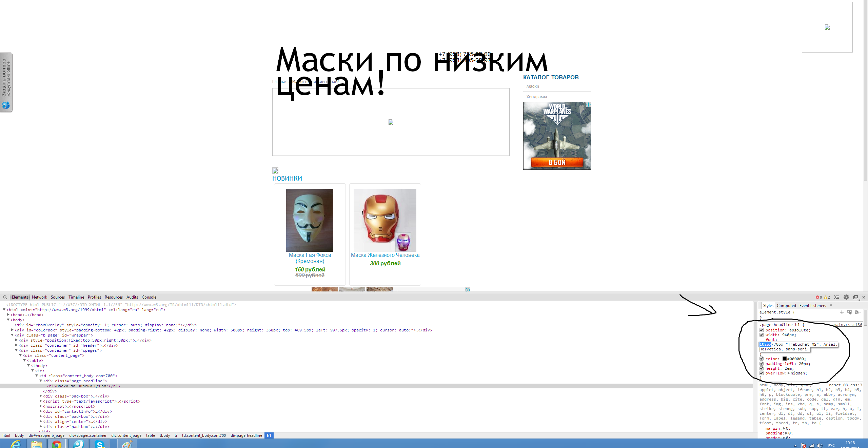Show more sidebar panes chevron
The width and height of the screenshot is (868, 448).
[831, 305]
